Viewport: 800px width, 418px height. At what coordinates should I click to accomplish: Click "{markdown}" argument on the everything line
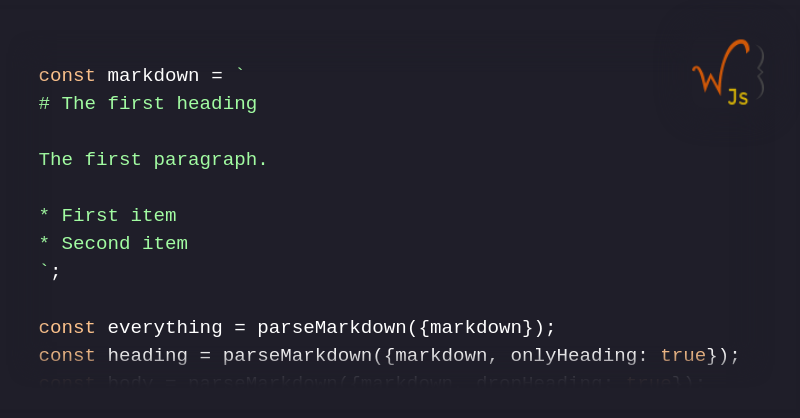[x=475, y=328]
